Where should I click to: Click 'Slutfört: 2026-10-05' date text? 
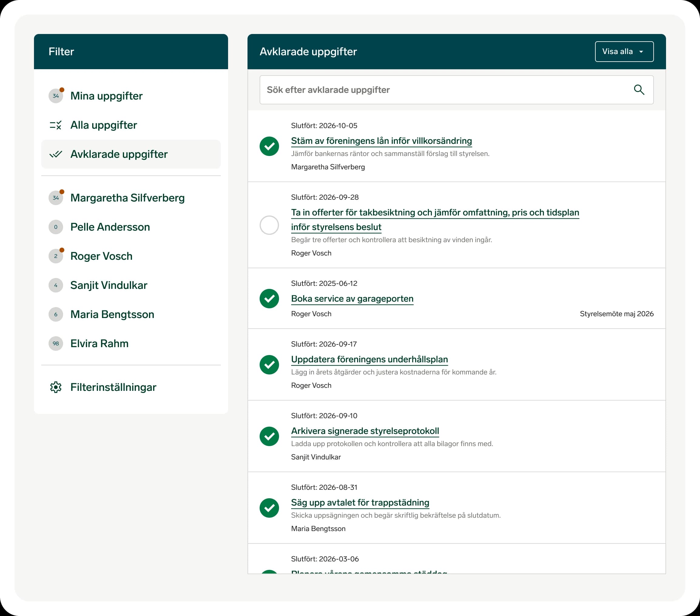click(324, 126)
